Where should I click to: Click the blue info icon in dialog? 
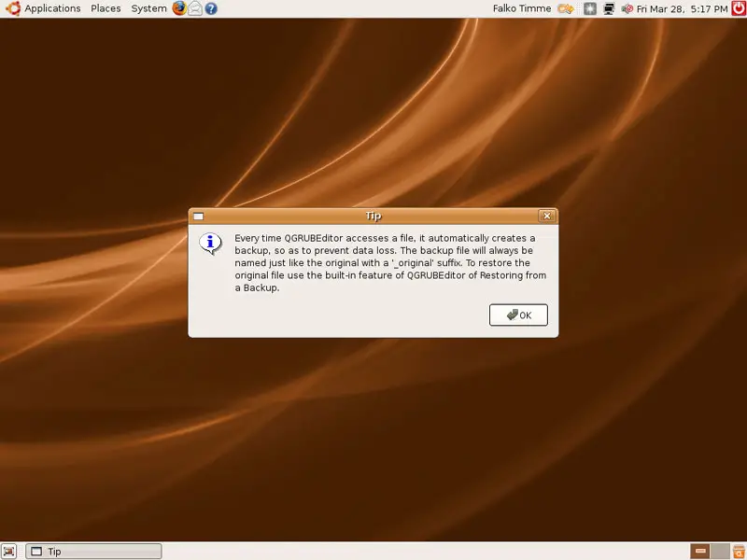click(x=210, y=244)
